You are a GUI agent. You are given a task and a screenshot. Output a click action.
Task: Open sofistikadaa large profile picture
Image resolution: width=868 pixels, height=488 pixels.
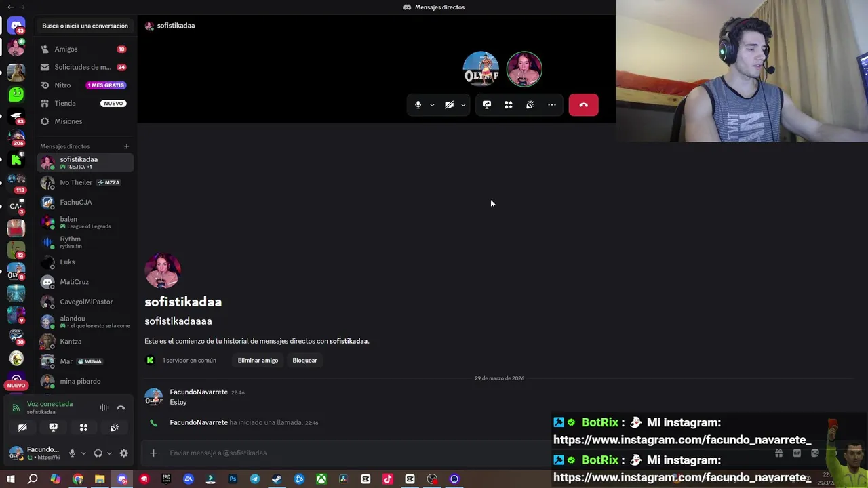coord(163,271)
